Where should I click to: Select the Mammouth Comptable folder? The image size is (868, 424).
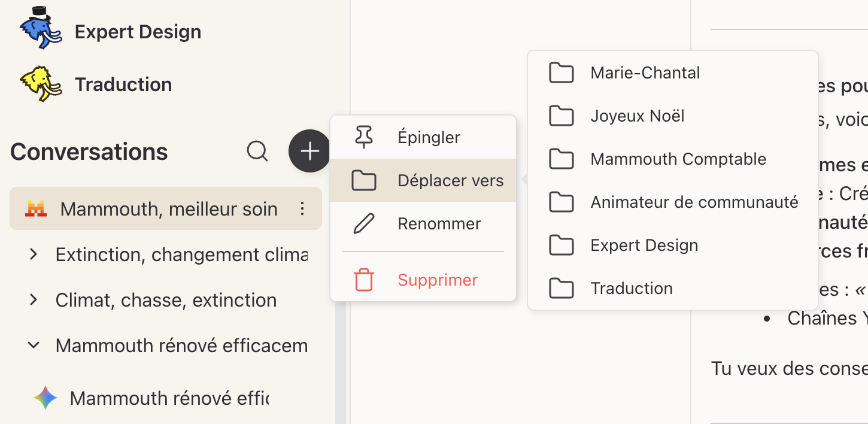(x=678, y=159)
